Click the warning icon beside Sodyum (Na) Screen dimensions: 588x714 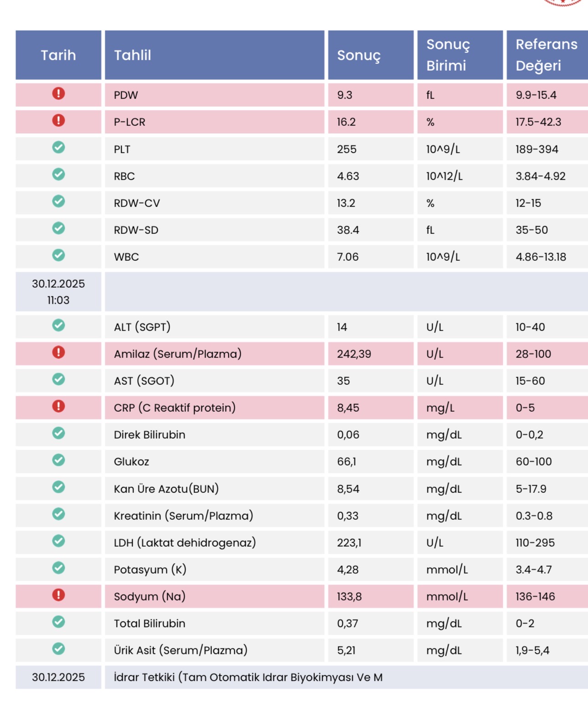(58, 595)
